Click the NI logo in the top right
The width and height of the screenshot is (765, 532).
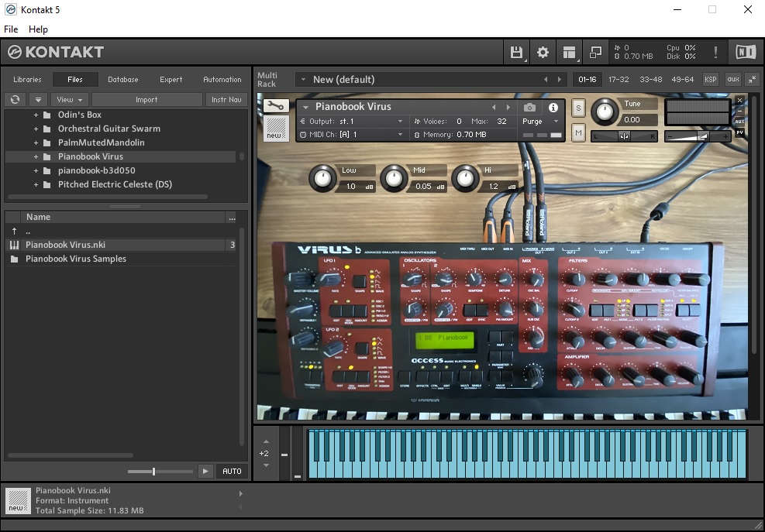coord(746,52)
